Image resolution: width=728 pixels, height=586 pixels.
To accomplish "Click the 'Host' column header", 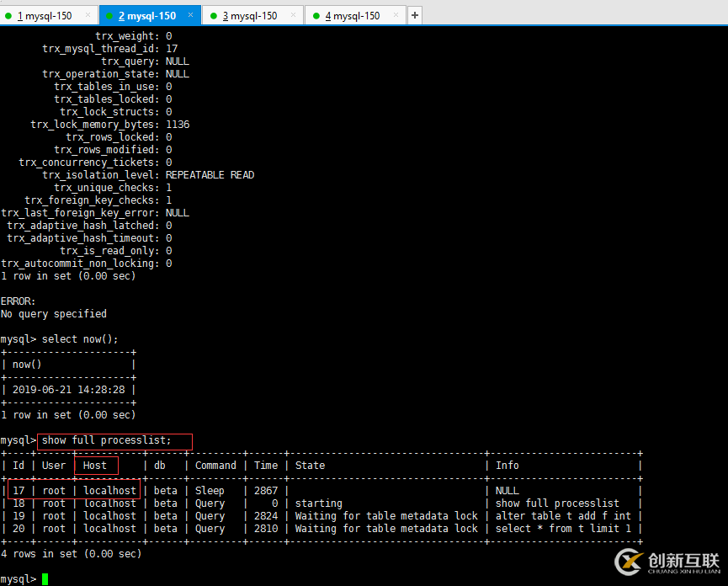I will tap(95, 466).
